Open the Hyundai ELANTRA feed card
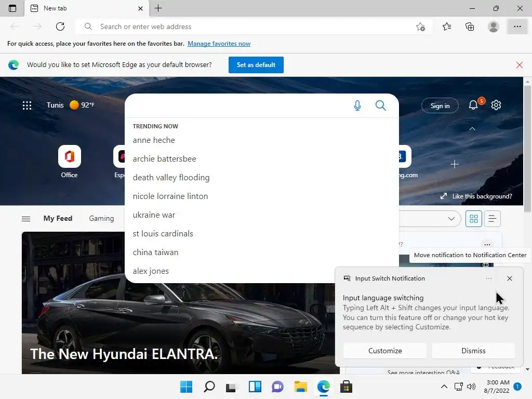532x399 pixels. 180,303
